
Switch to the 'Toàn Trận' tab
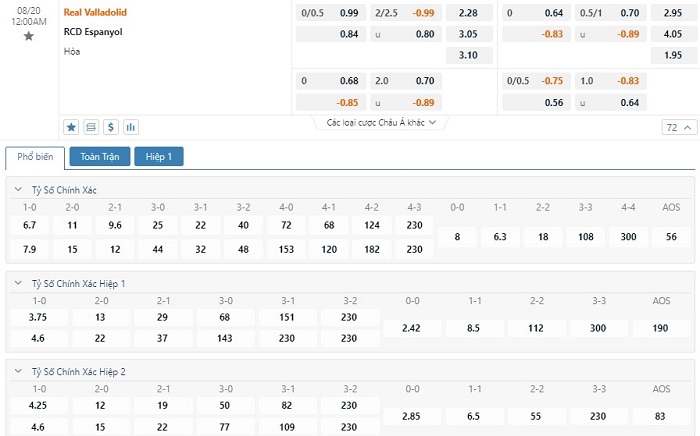[x=99, y=157]
